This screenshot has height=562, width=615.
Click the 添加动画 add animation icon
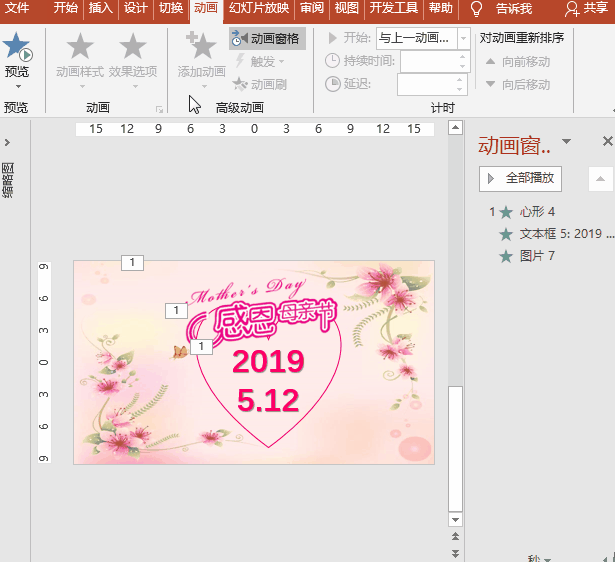pos(201,47)
